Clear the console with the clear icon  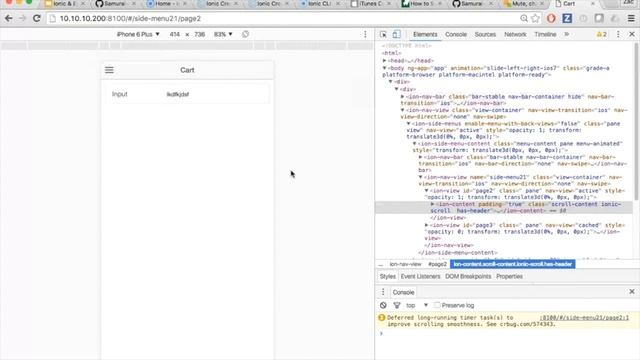click(383, 305)
